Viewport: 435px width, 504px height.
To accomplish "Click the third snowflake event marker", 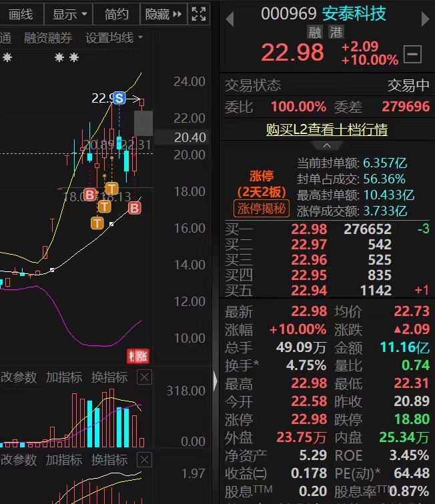I will tap(74, 57).
